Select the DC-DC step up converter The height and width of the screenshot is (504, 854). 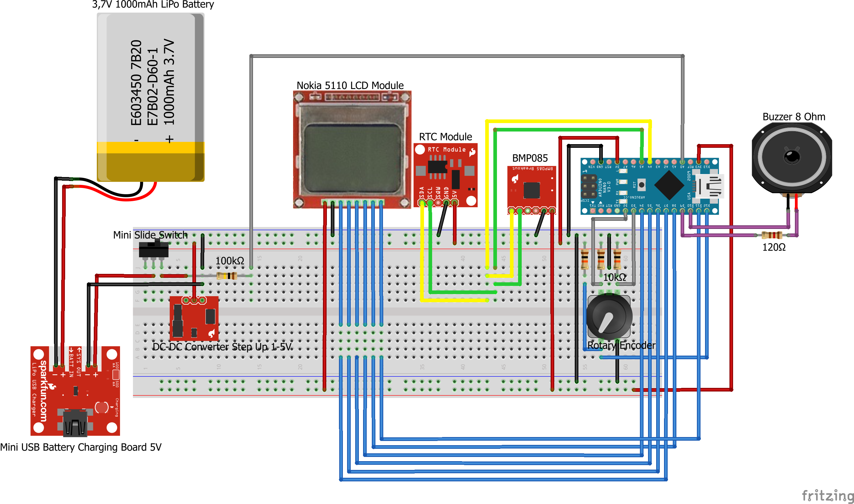194,319
